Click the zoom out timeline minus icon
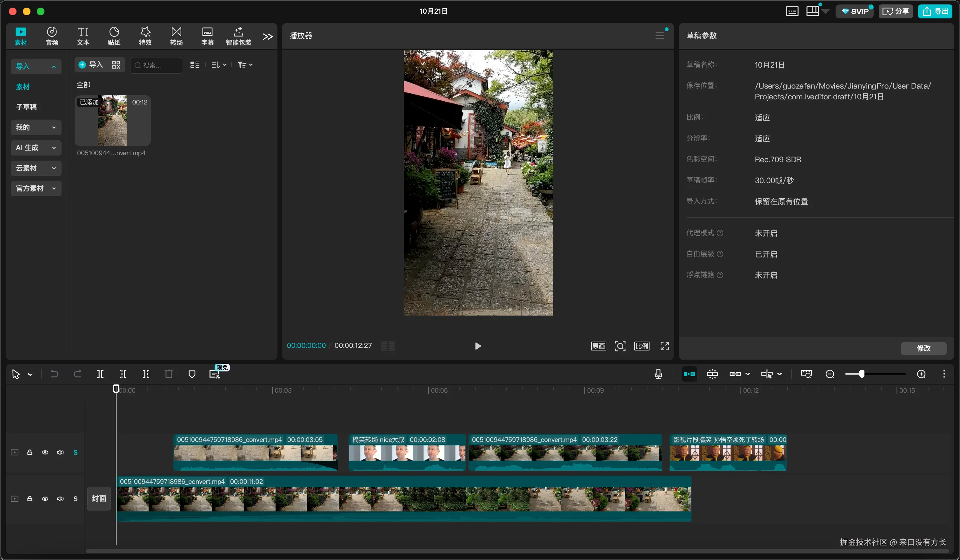This screenshot has width=960, height=560. (830, 374)
